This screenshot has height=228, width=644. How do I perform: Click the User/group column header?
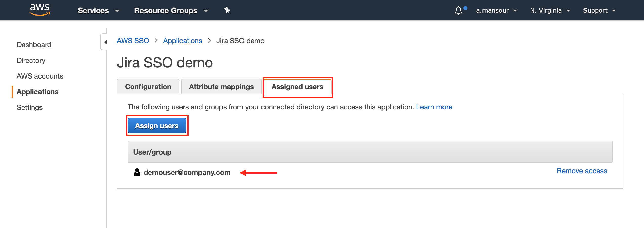(x=370, y=152)
